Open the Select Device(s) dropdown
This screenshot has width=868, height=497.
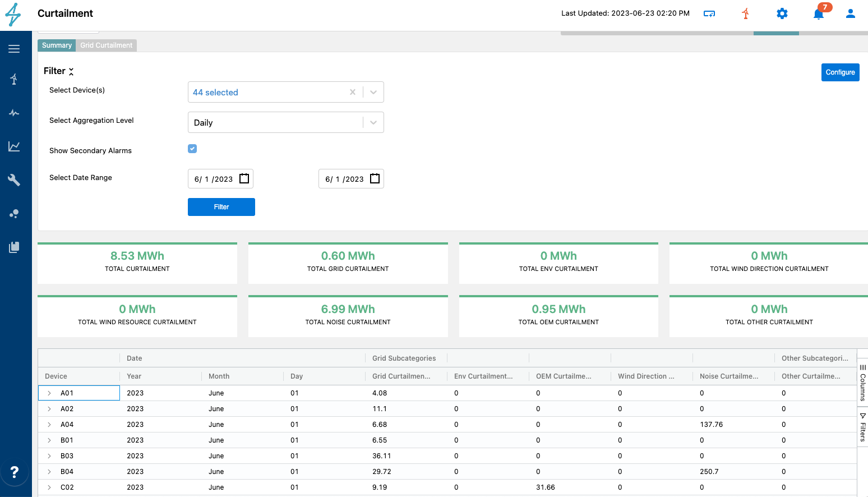click(x=373, y=92)
